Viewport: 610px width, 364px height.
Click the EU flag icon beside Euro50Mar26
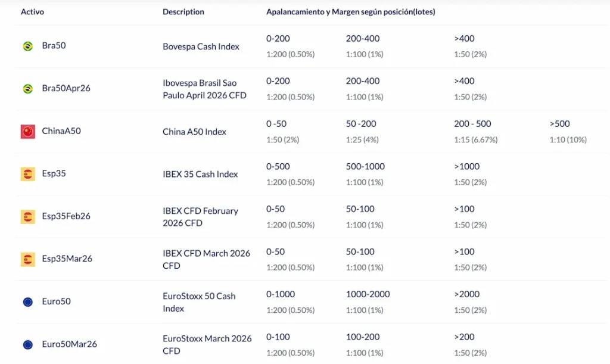27,344
